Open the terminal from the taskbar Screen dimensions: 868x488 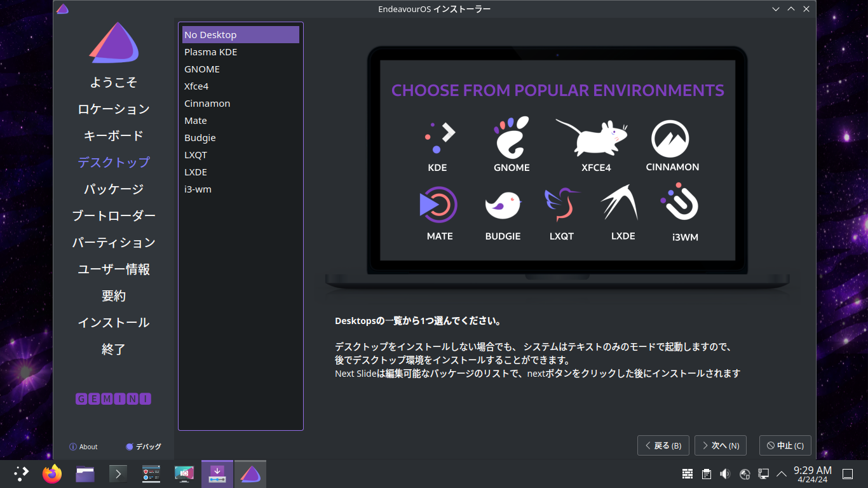click(118, 474)
